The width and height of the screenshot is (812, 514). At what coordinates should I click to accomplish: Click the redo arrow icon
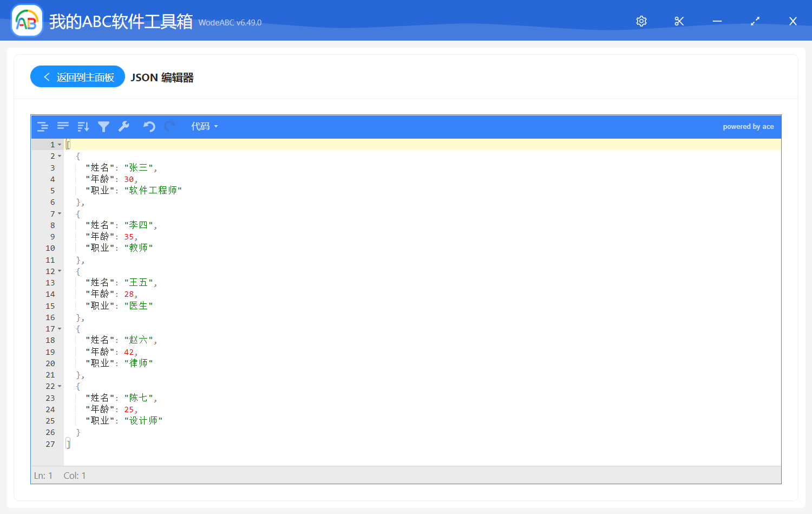coord(169,126)
